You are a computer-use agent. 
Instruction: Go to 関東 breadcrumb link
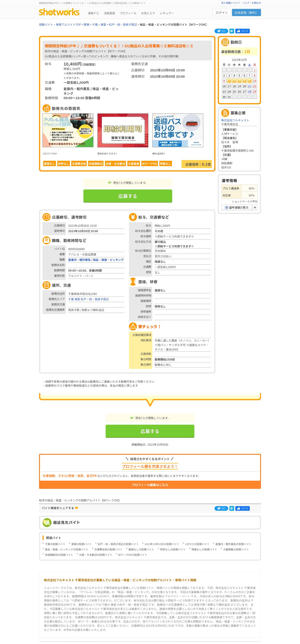pyautogui.click(x=86, y=24)
